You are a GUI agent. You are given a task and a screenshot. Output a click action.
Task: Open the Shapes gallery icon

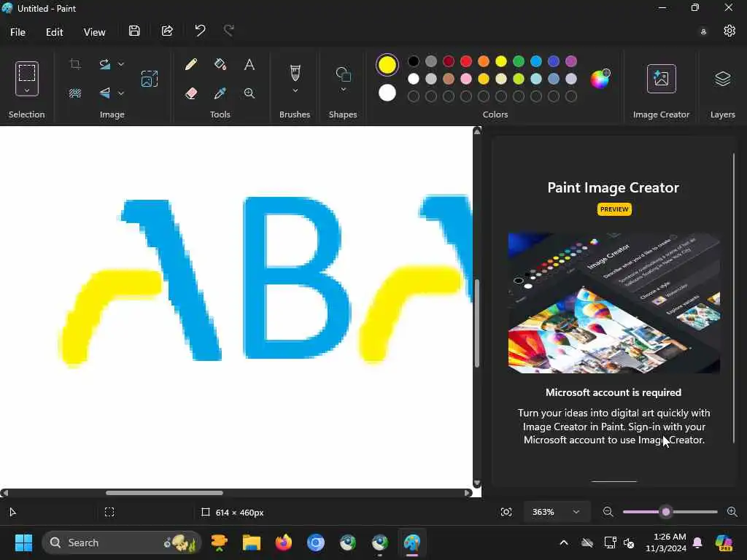tap(343, 74)
